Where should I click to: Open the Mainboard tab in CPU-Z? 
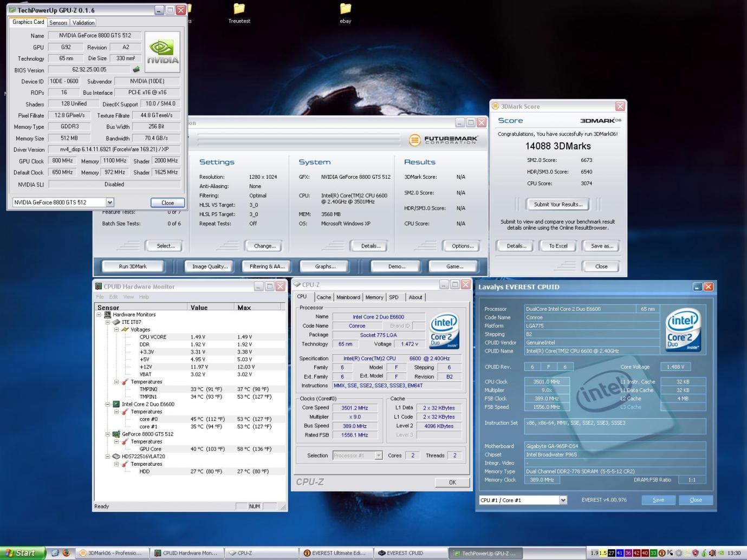(x=348, y=297)
